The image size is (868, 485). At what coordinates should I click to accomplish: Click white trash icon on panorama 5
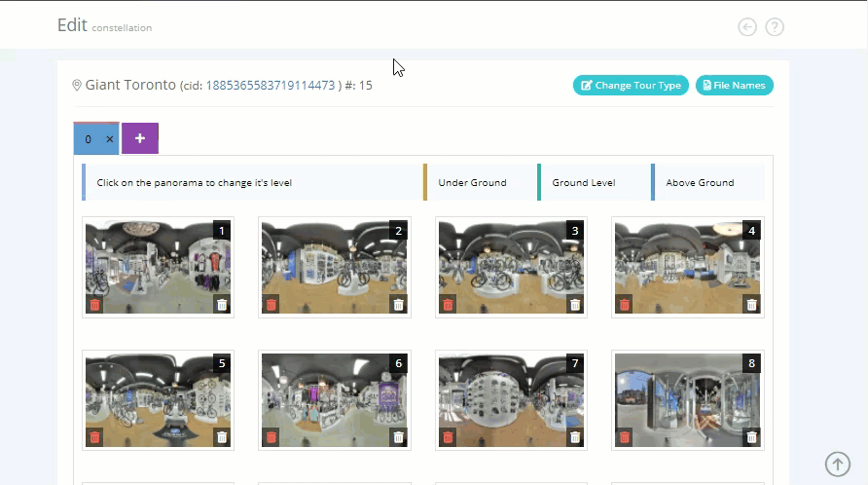(222, 438)
